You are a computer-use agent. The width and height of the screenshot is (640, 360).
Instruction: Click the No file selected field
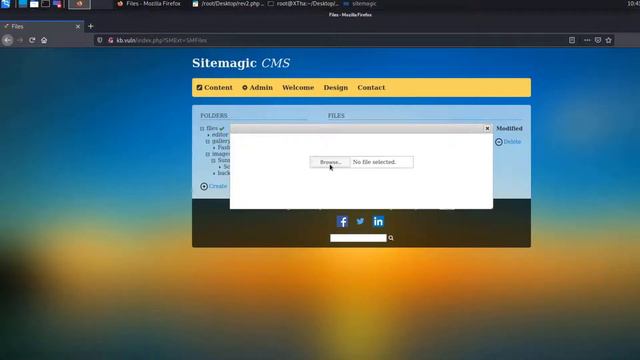coord(382,162)
